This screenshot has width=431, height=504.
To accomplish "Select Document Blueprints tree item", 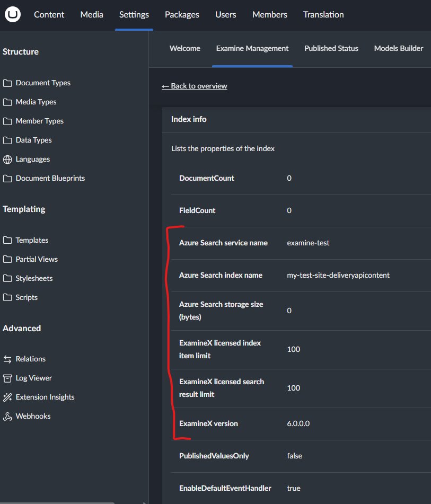I will pos(50,178).
